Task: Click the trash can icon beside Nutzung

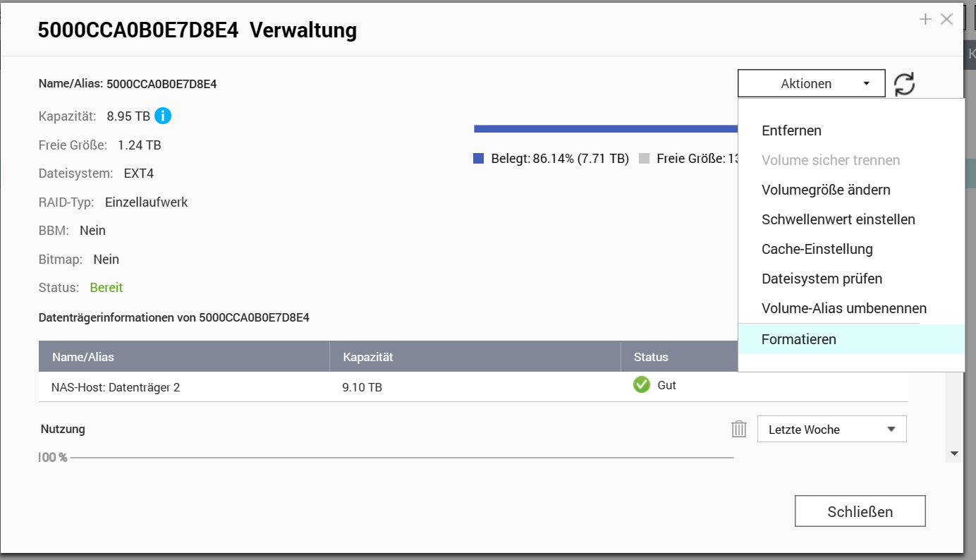Action: pyautogui.click(x=738, y=429)
